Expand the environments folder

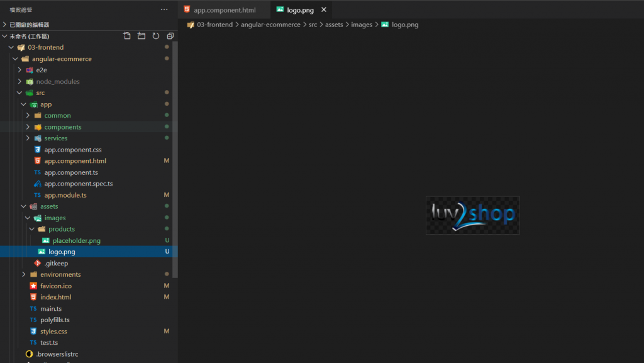point(23,274)
